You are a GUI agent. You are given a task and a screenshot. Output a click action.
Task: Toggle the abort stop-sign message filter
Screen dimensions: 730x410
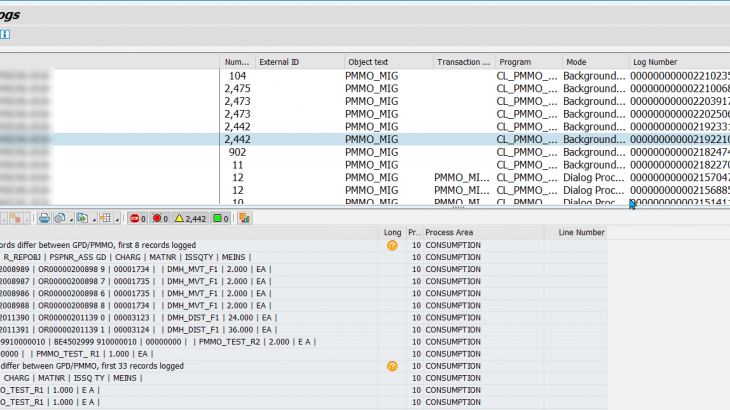click(x=136, y=218)
